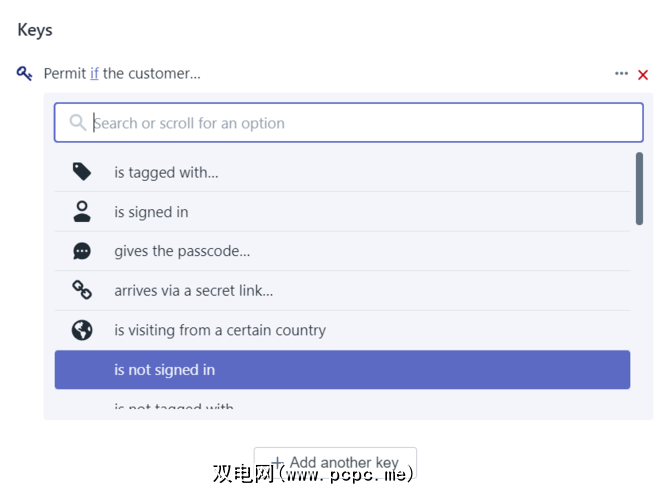
Task: Pick 'gives the passcode...' option
Action: (x=182, y=251)
